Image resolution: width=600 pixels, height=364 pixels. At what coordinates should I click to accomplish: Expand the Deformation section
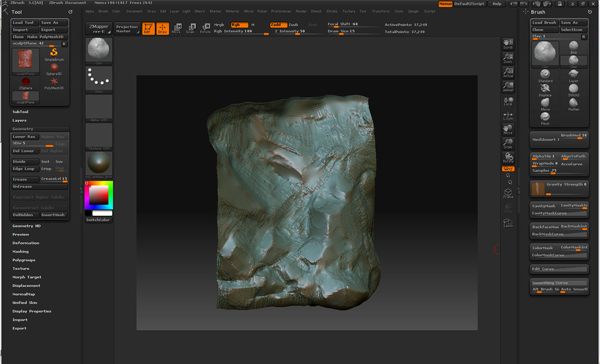[x=26, y=243]
